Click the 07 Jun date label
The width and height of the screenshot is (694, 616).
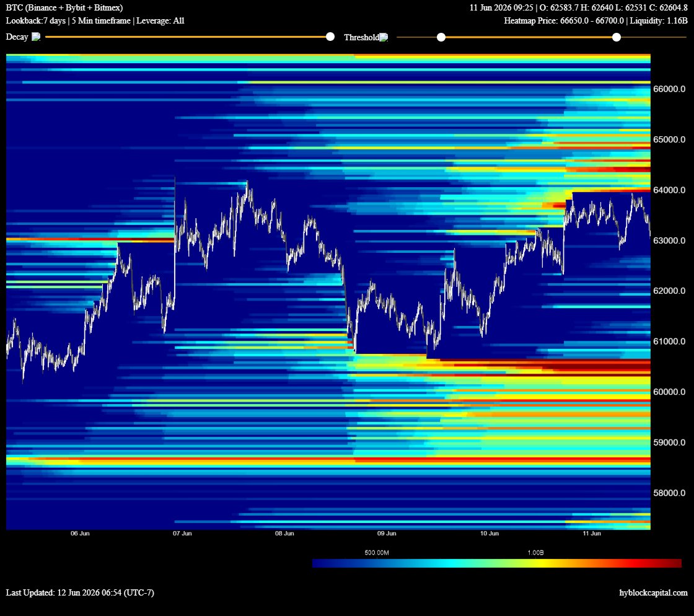pyautogui.click(x=182, y=533)
